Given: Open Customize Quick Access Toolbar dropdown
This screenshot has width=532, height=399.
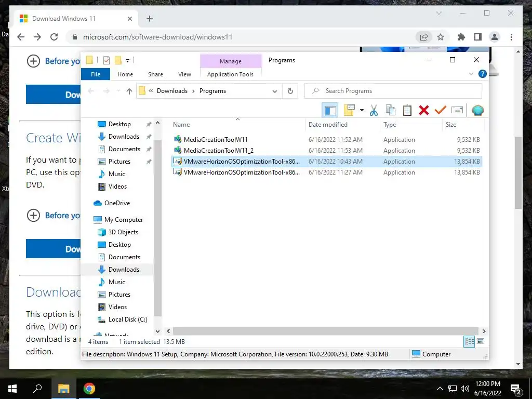Looking at the screenshot, I should 128,61.
